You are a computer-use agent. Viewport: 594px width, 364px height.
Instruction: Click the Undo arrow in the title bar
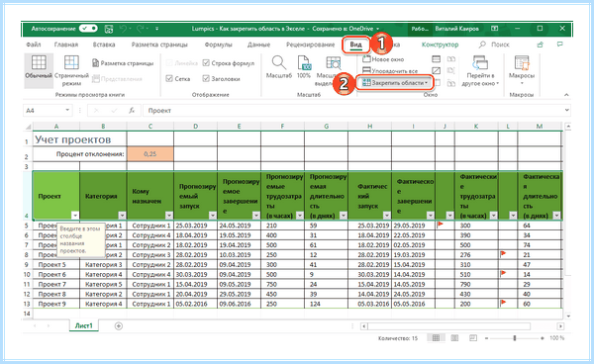[123, 29]
